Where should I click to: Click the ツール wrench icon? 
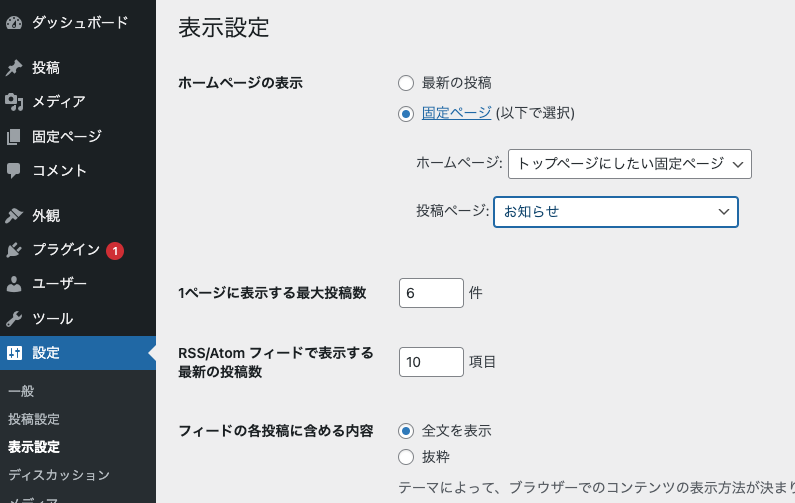click(14, 319)
